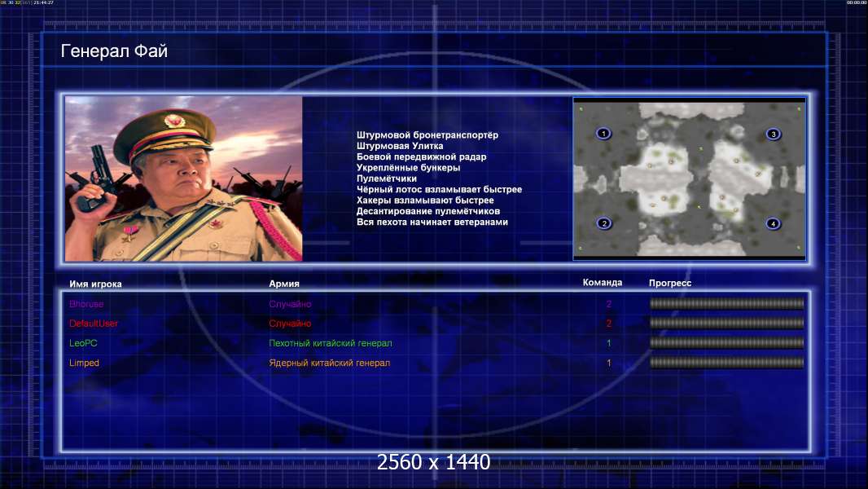Viewport: 868px width, 489px height.
Task: Click 'Десантирование пулемётчиков' text line
Action: (x=428, y=211)
